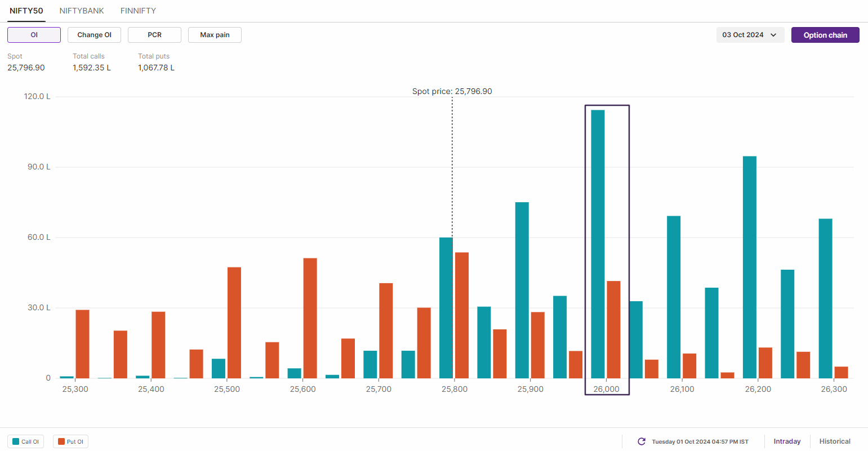This screenshot has width=868, height=451.
Task: Click the 90.0 L y-axis label
Action: click(x=39, y=167)
